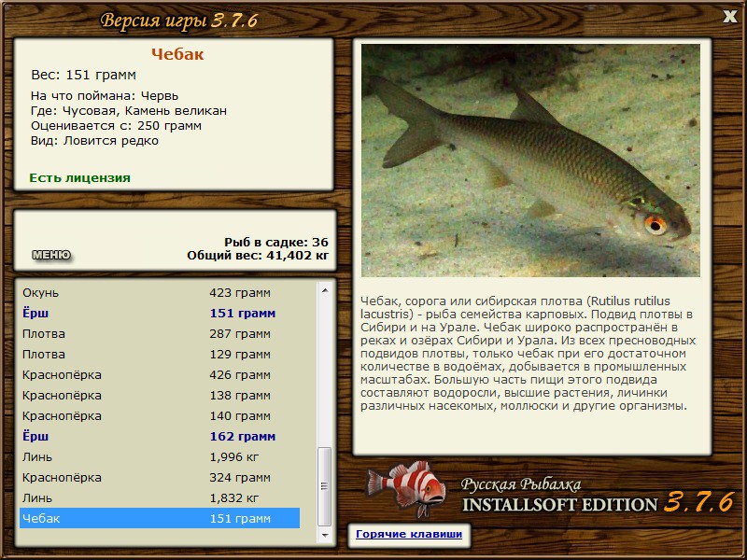Viewport: 747px width, 560px height.
Task: Click the Рыб в садке: 36 text
Action: (276, 242)
